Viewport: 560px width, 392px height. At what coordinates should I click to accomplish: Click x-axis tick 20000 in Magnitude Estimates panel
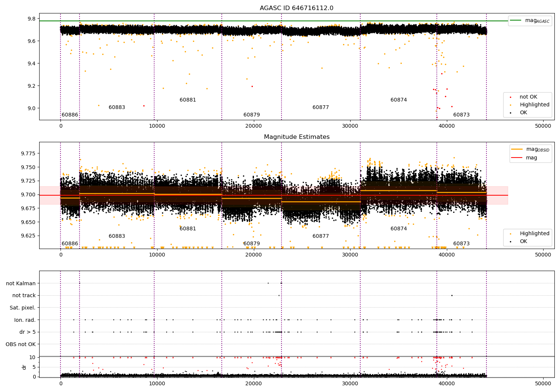pyautogui.click(x=253, y=255)
